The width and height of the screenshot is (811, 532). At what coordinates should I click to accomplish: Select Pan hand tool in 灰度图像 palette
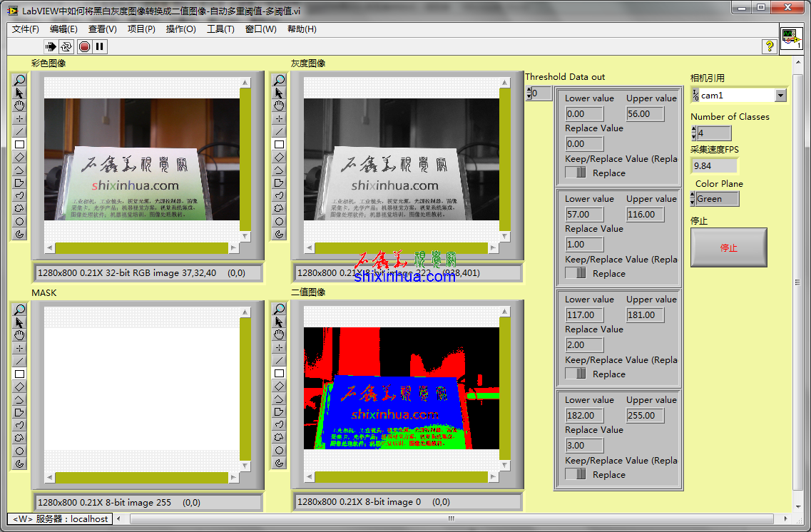click(280, 106)
